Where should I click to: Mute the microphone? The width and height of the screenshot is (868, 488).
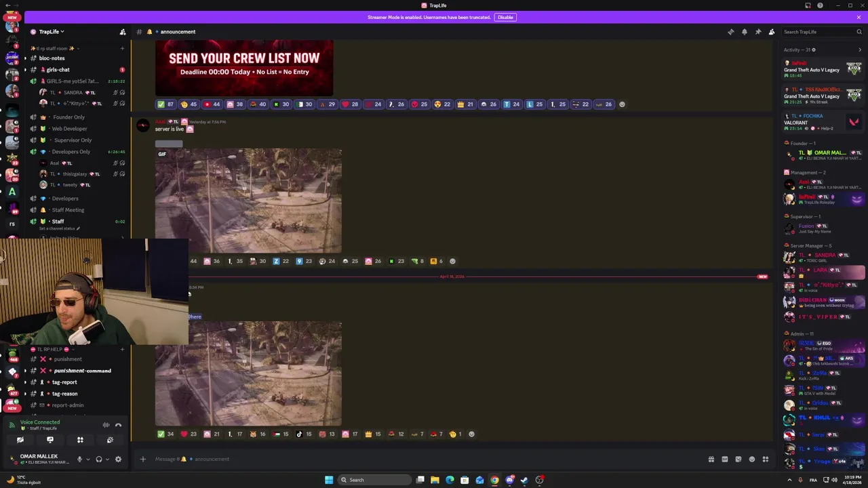pyautogui.click(x=79, y=459)
